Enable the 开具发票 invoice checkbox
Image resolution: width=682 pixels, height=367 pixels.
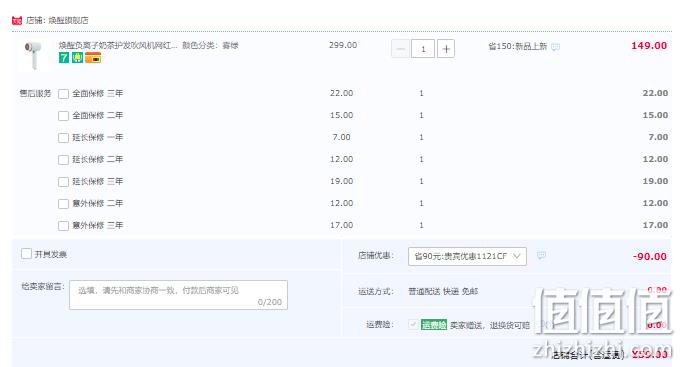coord(27,254)
